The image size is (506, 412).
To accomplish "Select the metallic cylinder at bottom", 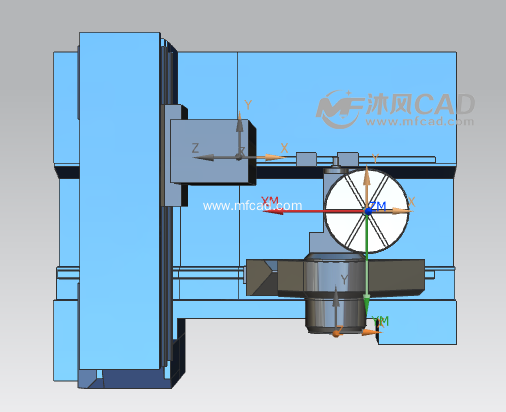I will (335, 293).
